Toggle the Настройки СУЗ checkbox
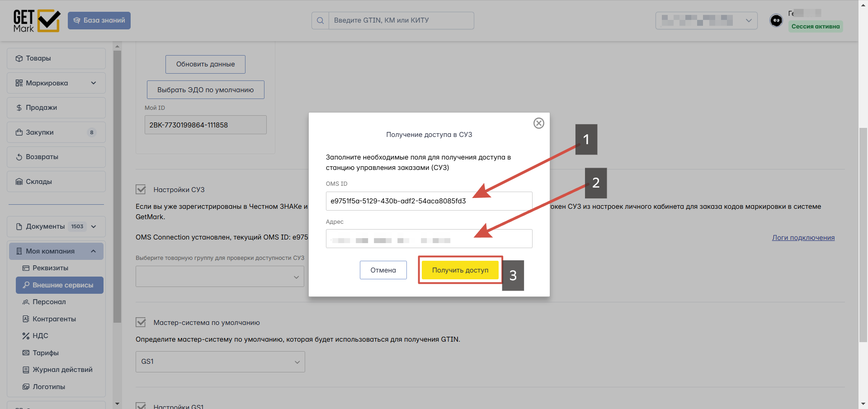Screen dimensions: 868x409 click(x=141, y=189)
